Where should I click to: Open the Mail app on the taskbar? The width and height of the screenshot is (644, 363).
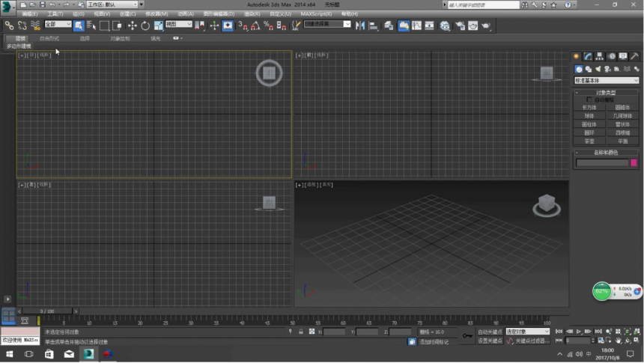click(69, 354)
